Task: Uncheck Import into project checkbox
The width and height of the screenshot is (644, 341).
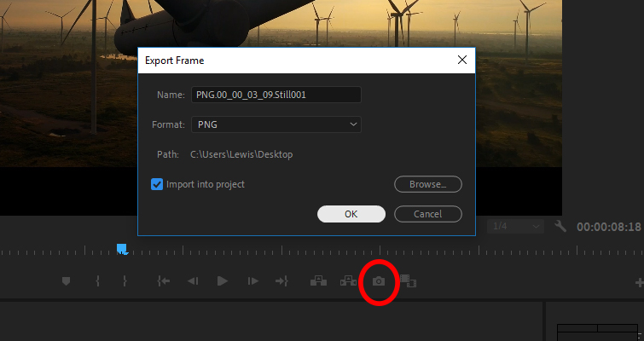Action: point(157,184)
